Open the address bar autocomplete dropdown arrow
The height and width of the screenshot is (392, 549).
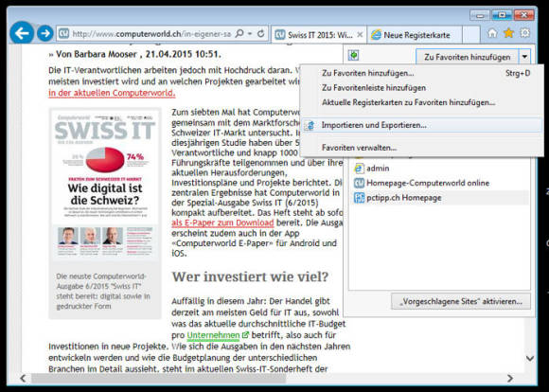[250, 34]
